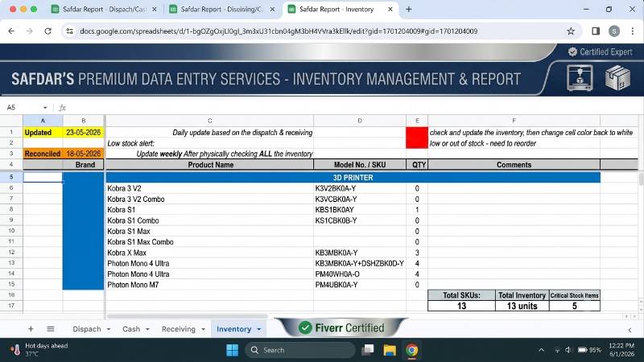This screenshot has width=644, height=362.
Task: Bookmark this page with the star icon
Action: [x=571, y=31]
